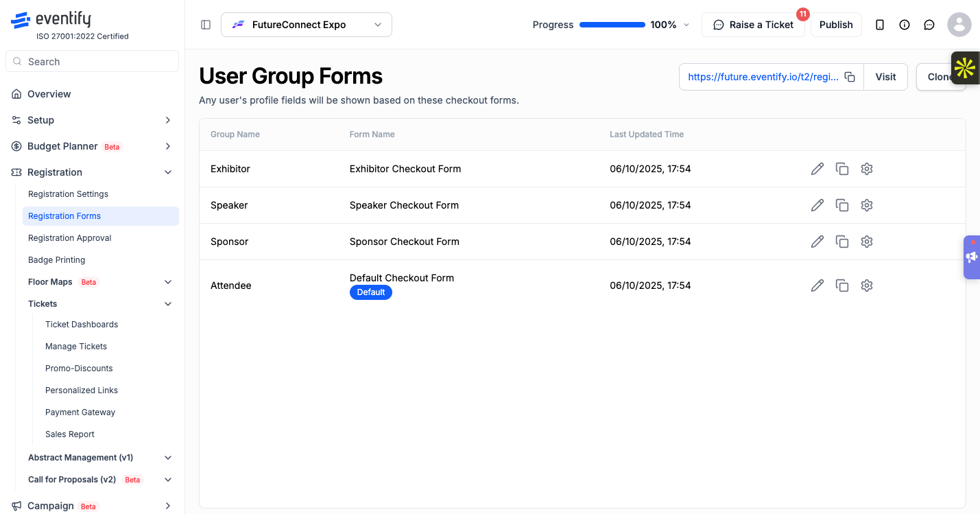
Task: Click the Eventify logo
Action: pos(51,20)
